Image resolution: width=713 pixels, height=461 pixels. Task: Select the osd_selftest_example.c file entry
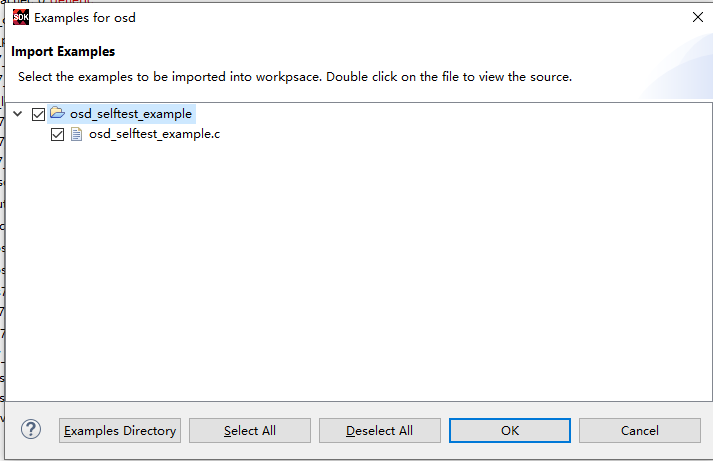tap(154, 134)
